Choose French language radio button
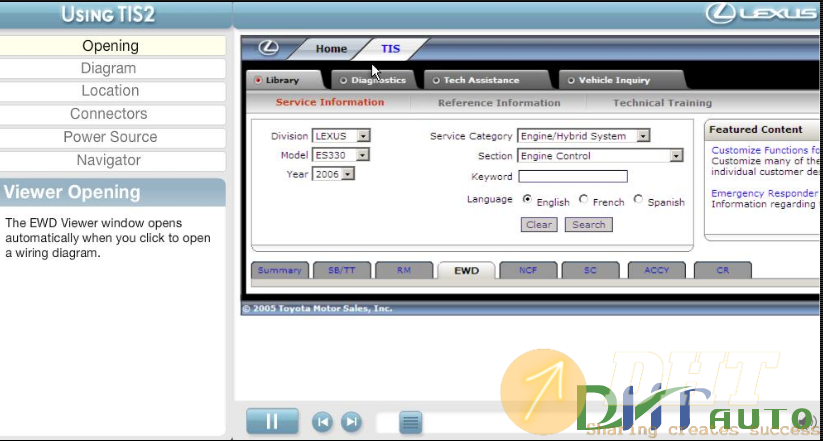This screenshot has width=823, height=441. 583,199
